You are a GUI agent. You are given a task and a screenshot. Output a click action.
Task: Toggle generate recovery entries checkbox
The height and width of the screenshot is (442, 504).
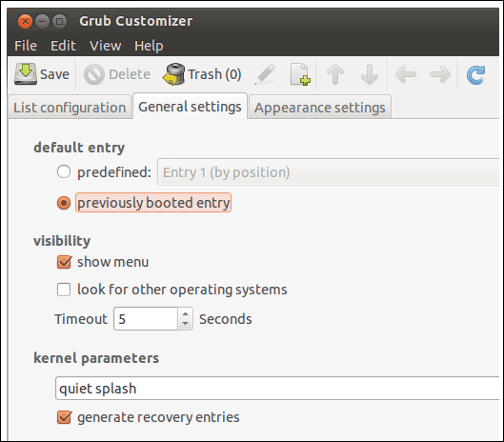(64, 417)
